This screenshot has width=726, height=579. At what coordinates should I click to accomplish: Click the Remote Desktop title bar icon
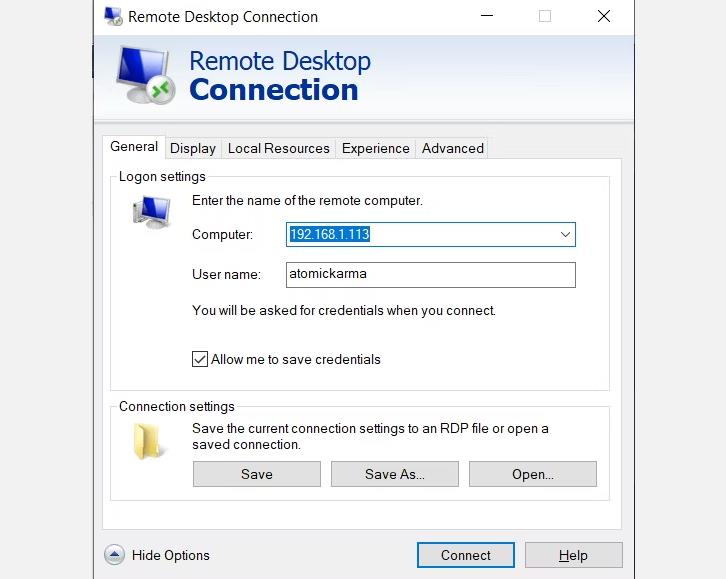click(113, 16)
